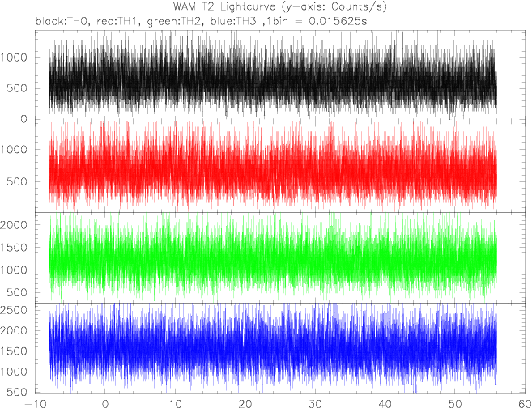Viewport: 532px width, 408px height.
Task: Click the bin size label '0.015625s'
Action: click(338, 22)
